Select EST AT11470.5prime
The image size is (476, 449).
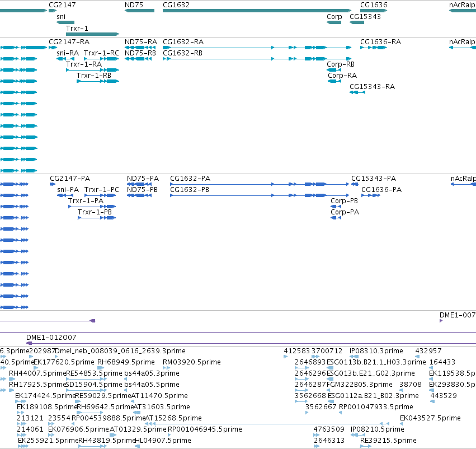(159, 396)
